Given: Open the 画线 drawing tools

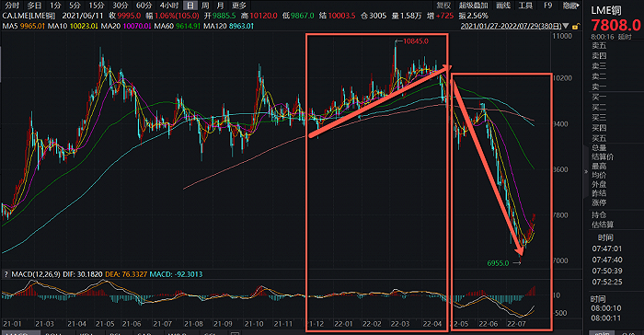Looking at the screenshot, I should click(503, 6).
